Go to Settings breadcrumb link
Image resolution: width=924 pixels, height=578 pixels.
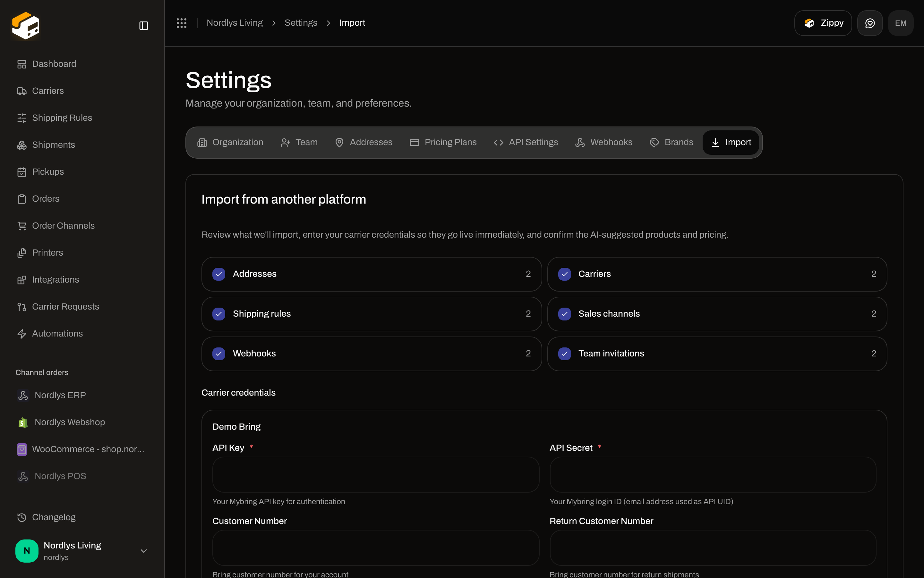[301, 23]
